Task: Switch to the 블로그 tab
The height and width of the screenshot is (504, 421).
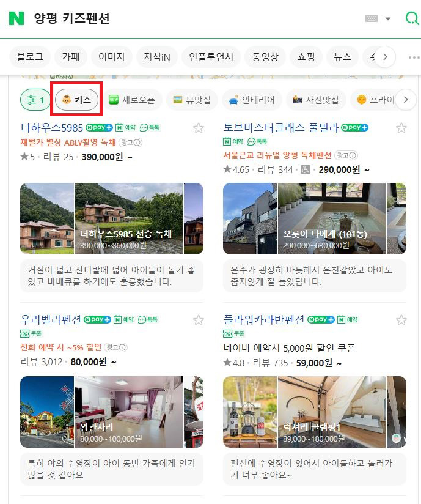Action: click(x=30, y=57)
